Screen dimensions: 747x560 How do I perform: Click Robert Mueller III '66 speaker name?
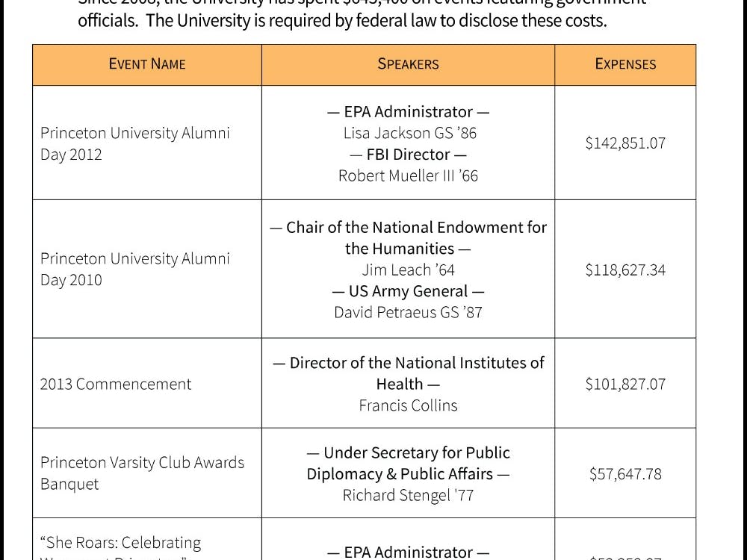(408, 176)
